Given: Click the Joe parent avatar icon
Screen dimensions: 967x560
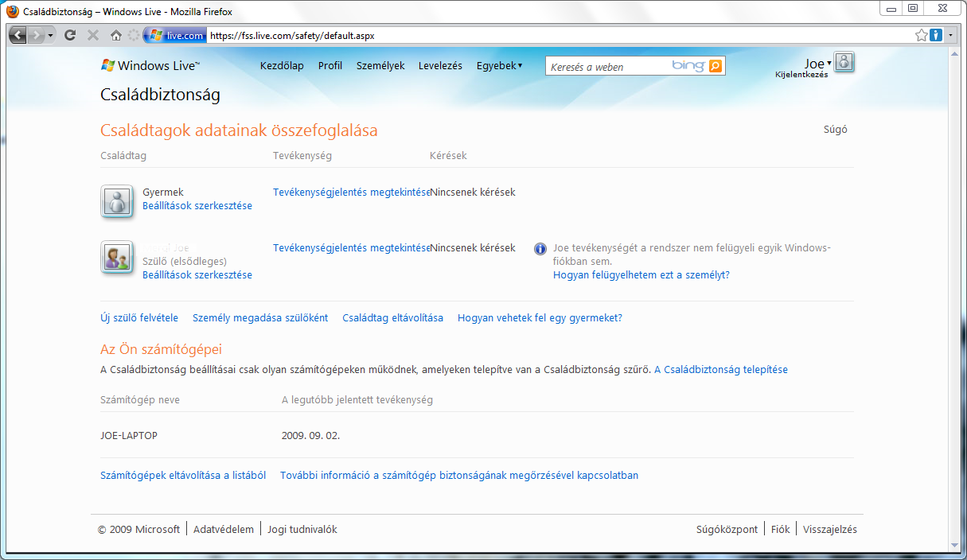Looking at the screenshot, I should (117, 258).
